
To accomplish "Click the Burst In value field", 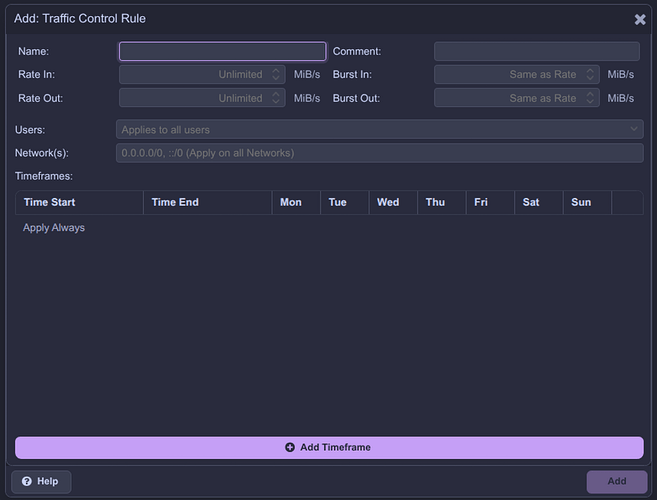I will [507, 75].
